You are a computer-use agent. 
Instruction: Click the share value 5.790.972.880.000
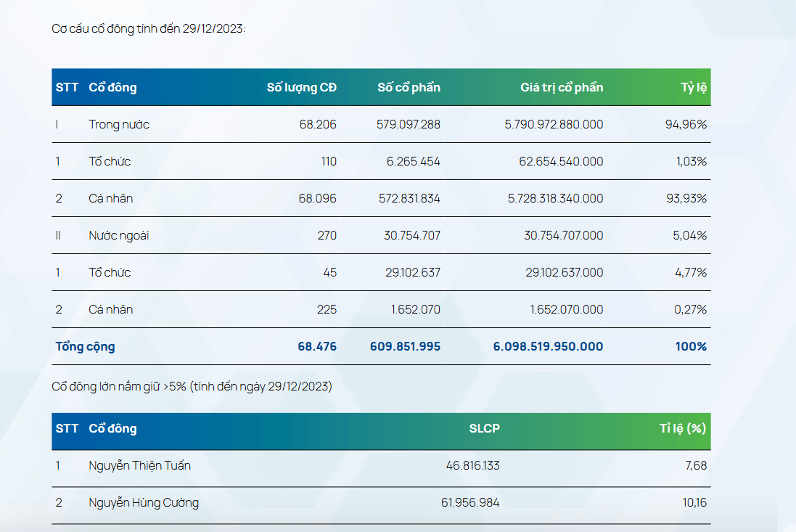click(554, 125)
